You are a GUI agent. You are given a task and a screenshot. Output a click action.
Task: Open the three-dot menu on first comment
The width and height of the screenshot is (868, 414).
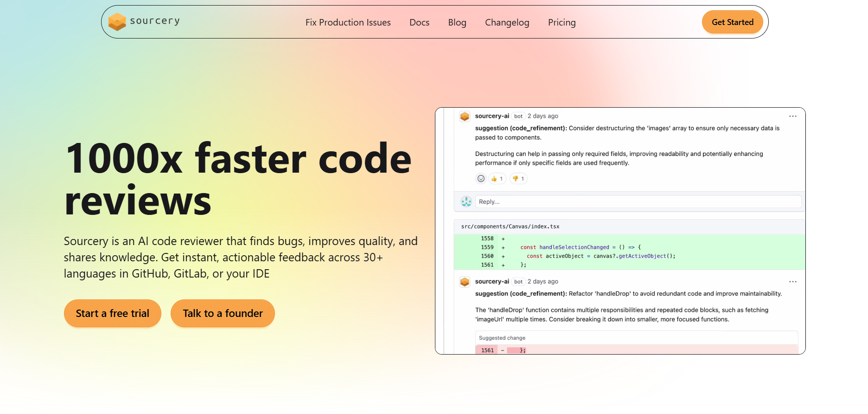(x=793, y=116)
